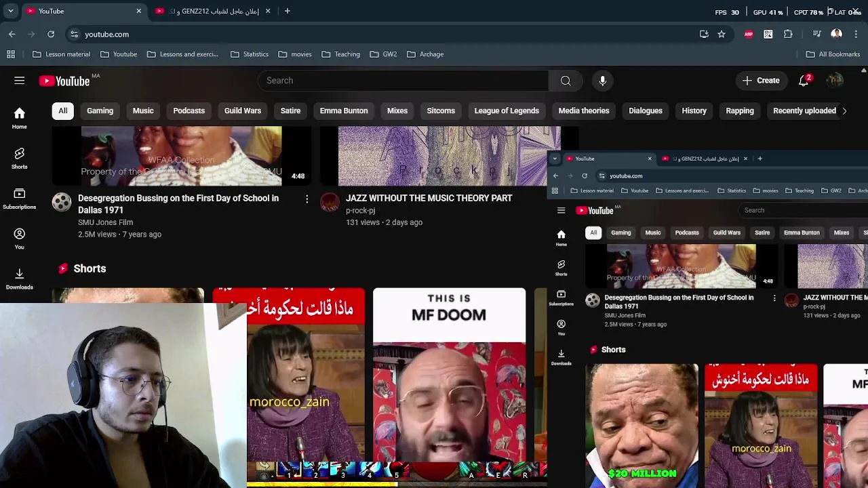Select the Guild Wars chip in the overlay window
The image size is (868, 488).
coord(726,232)
